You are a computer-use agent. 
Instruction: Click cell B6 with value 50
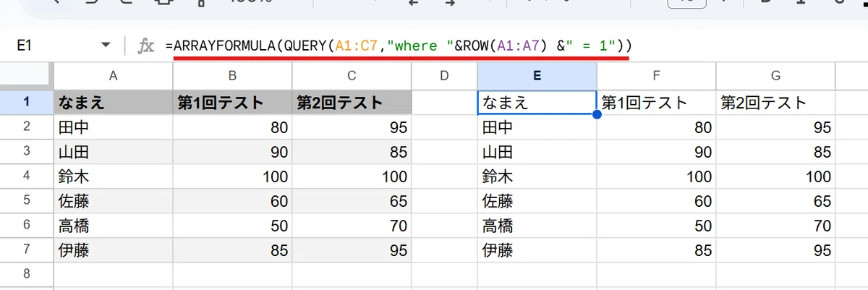pyautogui.click(x=233, y=226)
